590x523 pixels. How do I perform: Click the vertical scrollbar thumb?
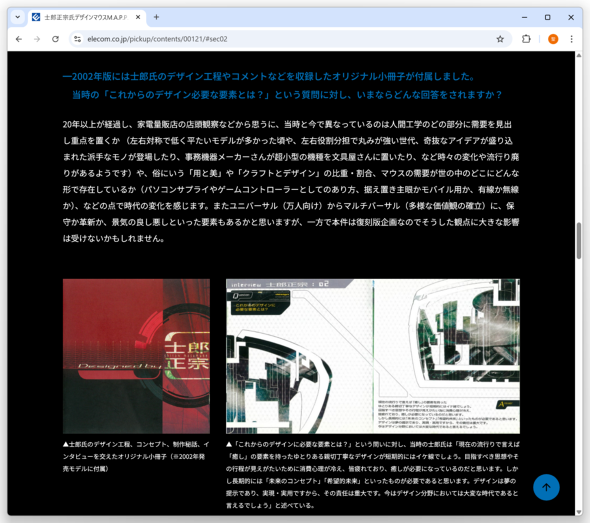coord(579,240)
